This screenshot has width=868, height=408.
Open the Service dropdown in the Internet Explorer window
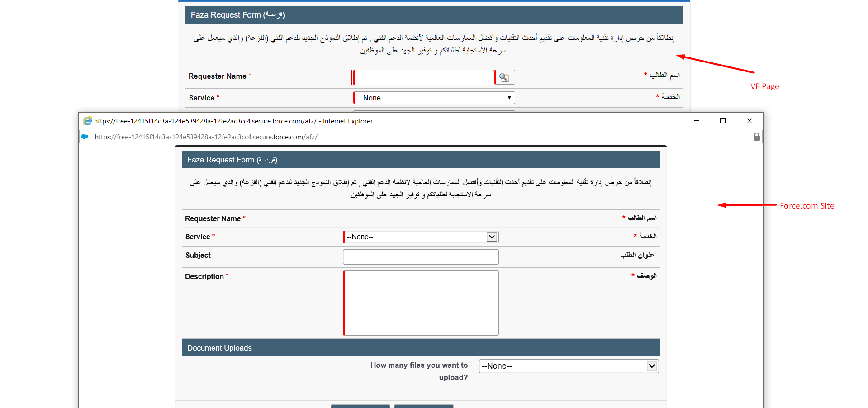421,237
